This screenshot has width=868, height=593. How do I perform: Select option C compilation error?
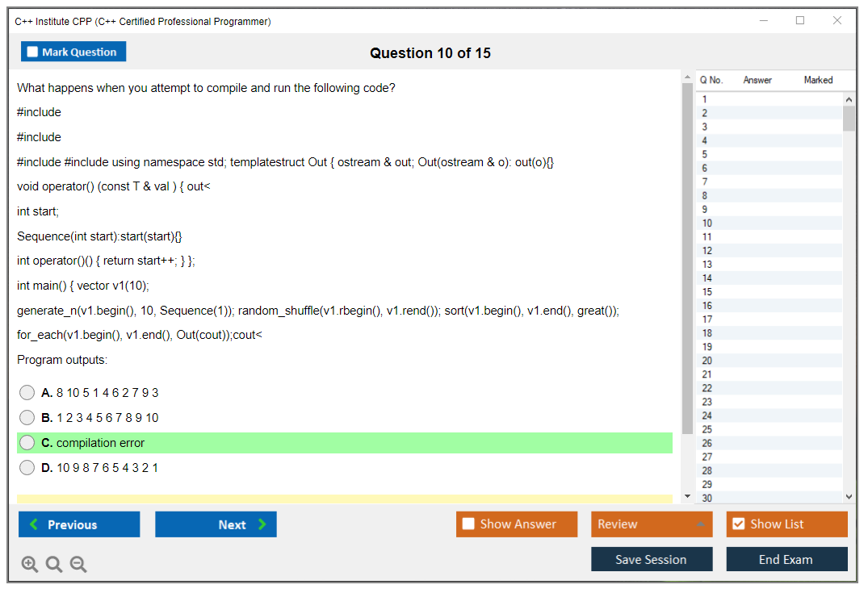27,443
